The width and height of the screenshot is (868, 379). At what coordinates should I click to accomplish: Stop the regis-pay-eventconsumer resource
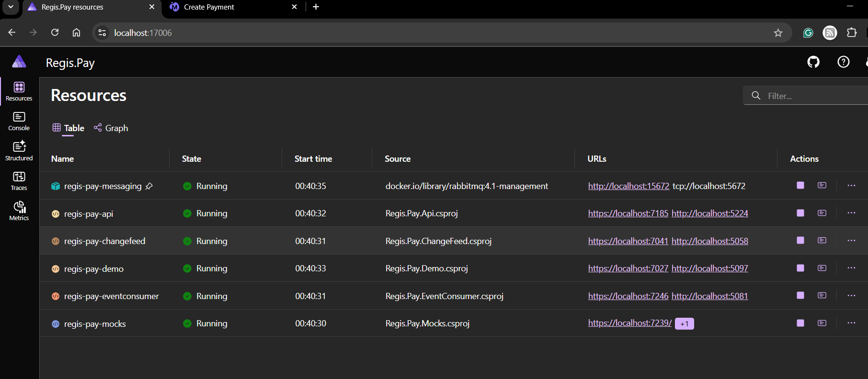(x=800, y=295)
